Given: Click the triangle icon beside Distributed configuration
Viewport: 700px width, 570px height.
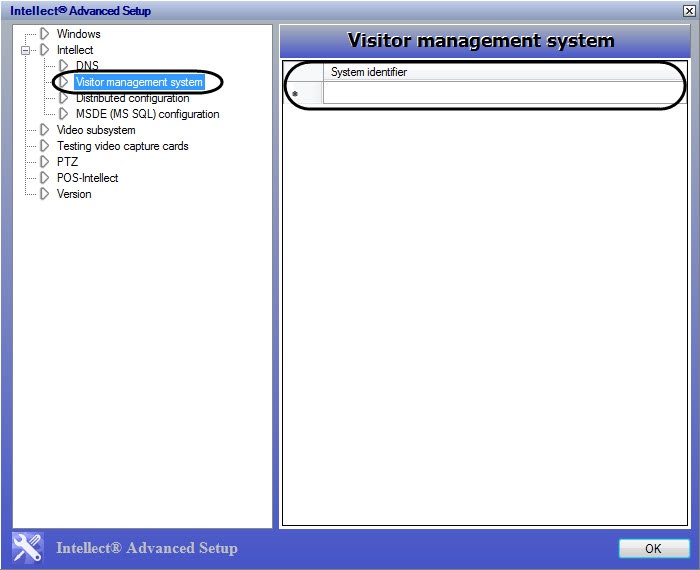Looking at the screenshot, I should (x=63, y=98).
